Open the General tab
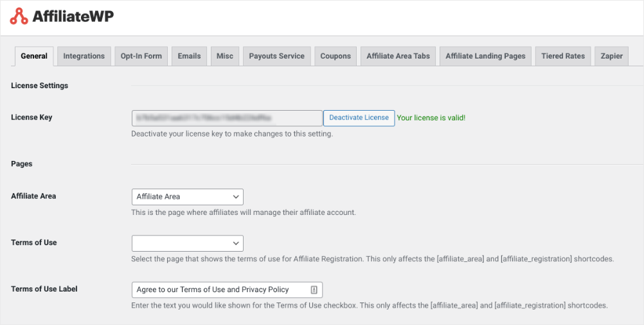The image size is (644, 325). pos(34,57)
